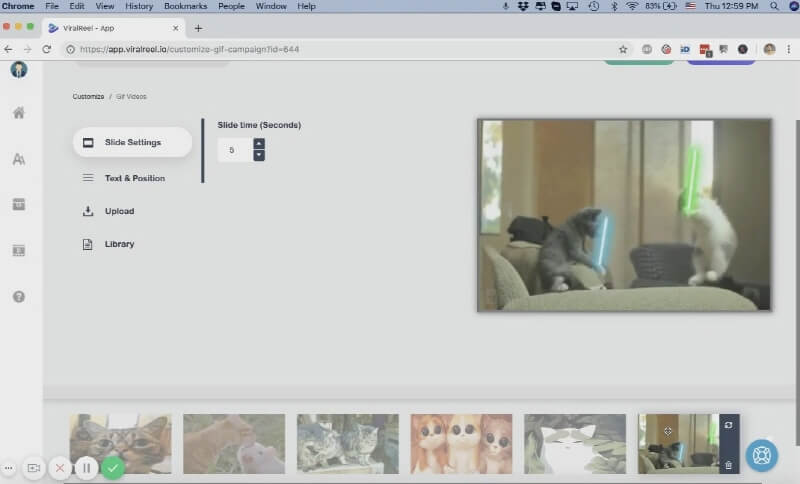800x484 pixels.
Task: Select the tabby cat close-up thumbnail
Action: click(x=121, y=444)
